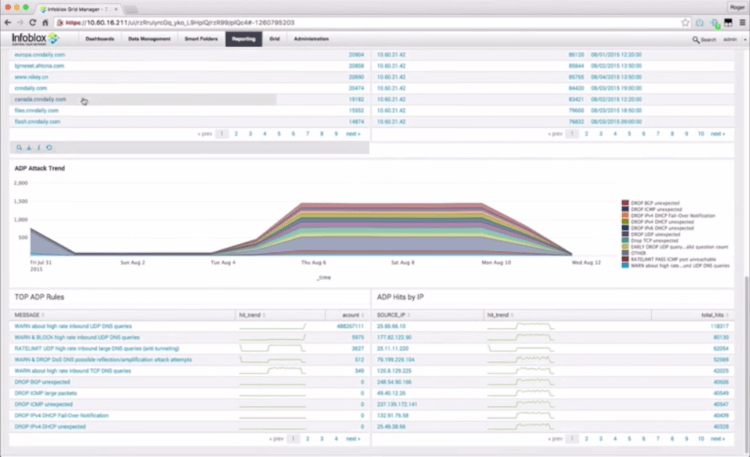The height and width of the screenshot is (457, 750).
Task: Reload the page with the refresh icon
Action: tap(33, 21)
